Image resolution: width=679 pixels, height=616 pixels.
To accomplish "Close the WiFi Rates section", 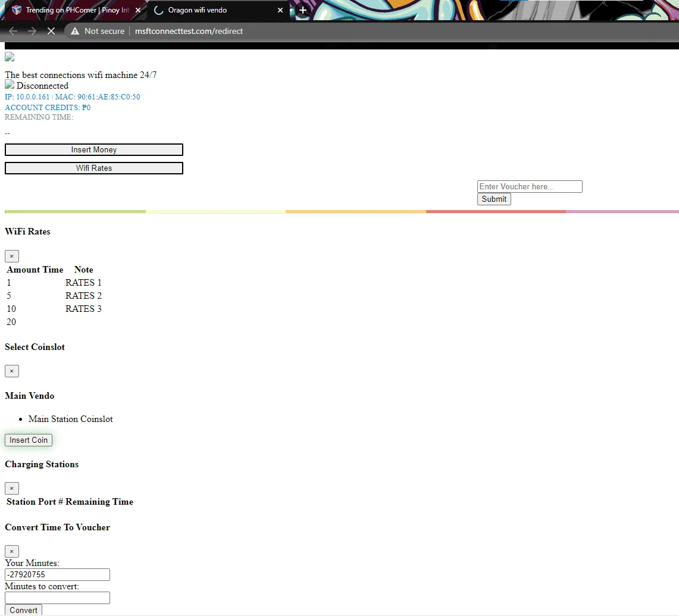I will pyautogui.click(x=12, y=256).
